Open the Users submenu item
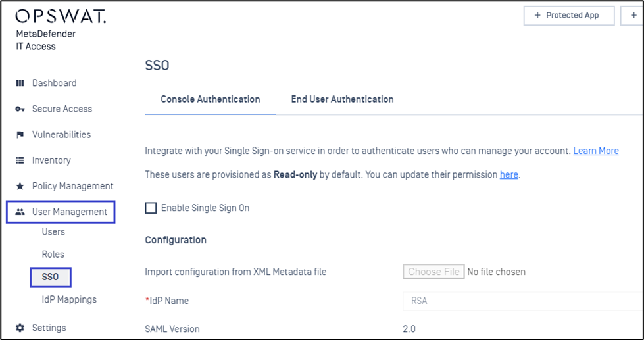 [x=53, y=232]
